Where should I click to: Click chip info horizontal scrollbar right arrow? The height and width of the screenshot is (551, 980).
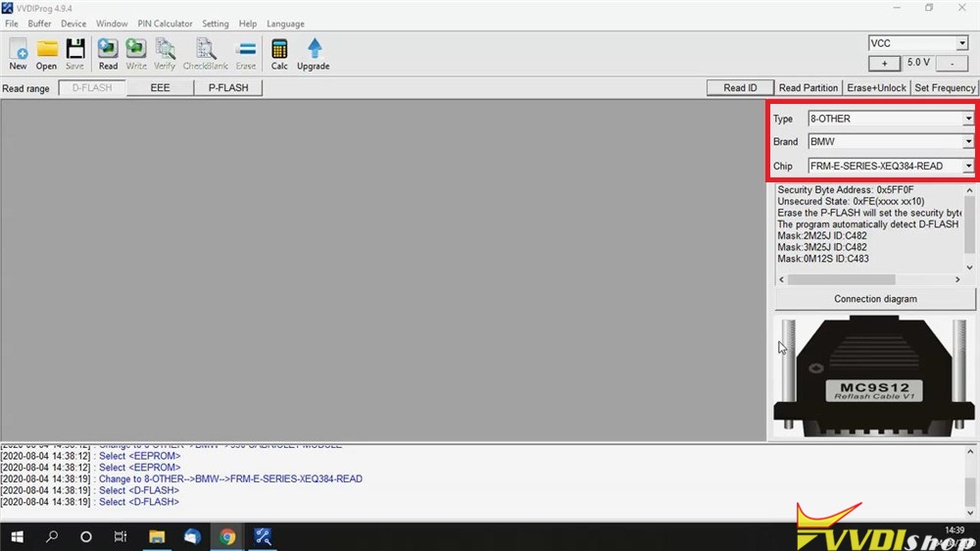[x=956, y=279]
